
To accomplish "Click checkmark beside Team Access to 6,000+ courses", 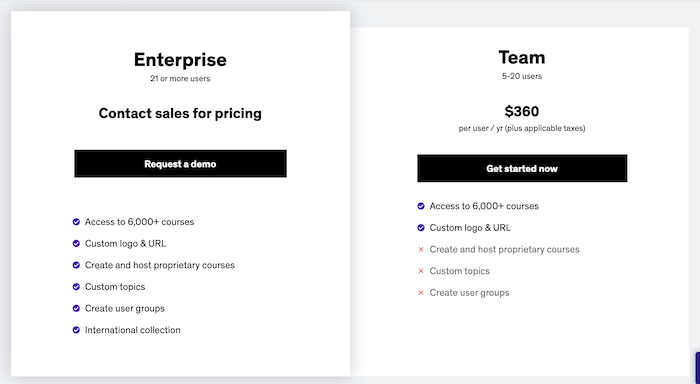I will (x=421, y=206).
